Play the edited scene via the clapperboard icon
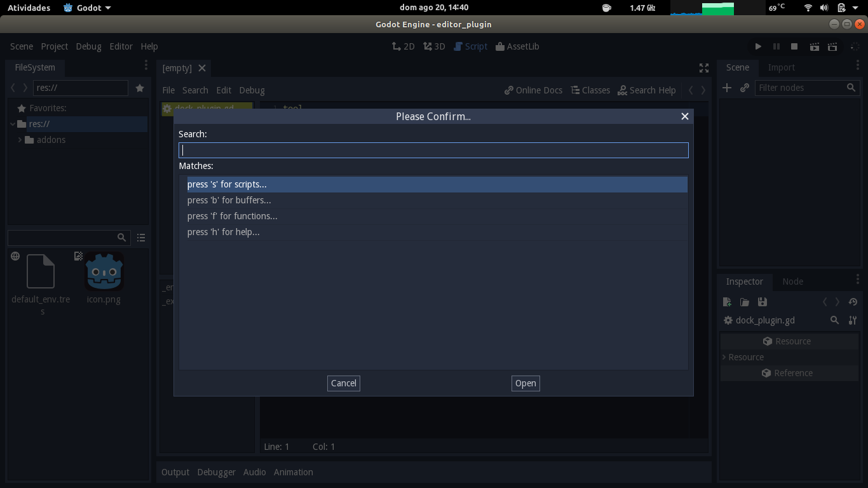 coord(814,46)
